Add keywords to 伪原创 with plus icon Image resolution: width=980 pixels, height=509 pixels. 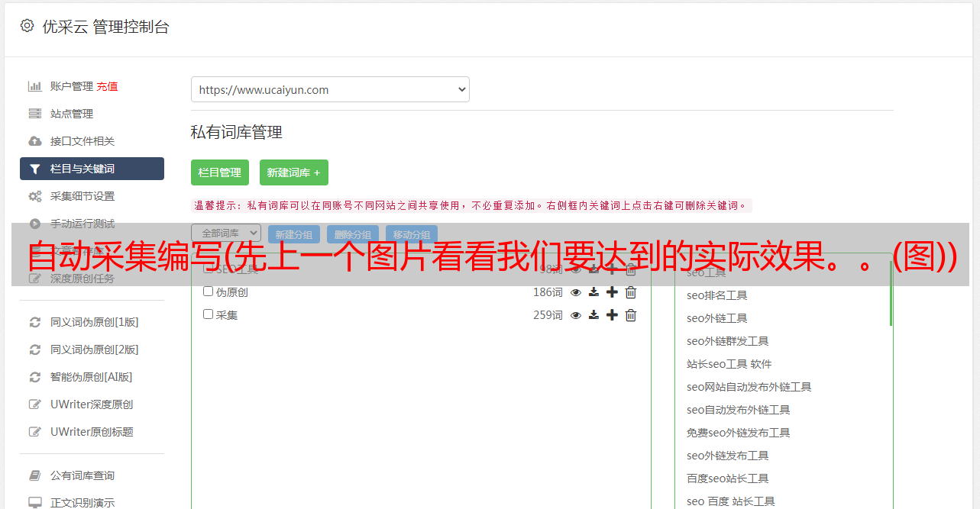click(612, 292)
